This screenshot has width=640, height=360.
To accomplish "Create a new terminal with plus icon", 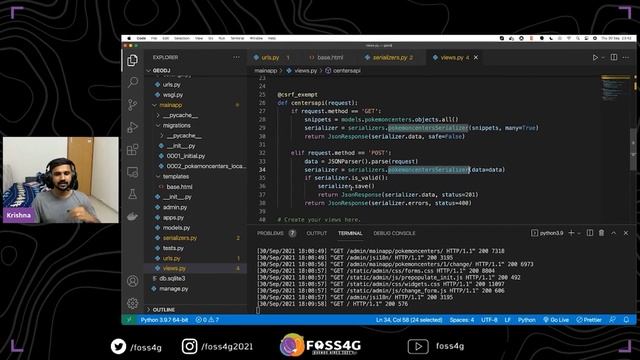I will pos(571,233).
